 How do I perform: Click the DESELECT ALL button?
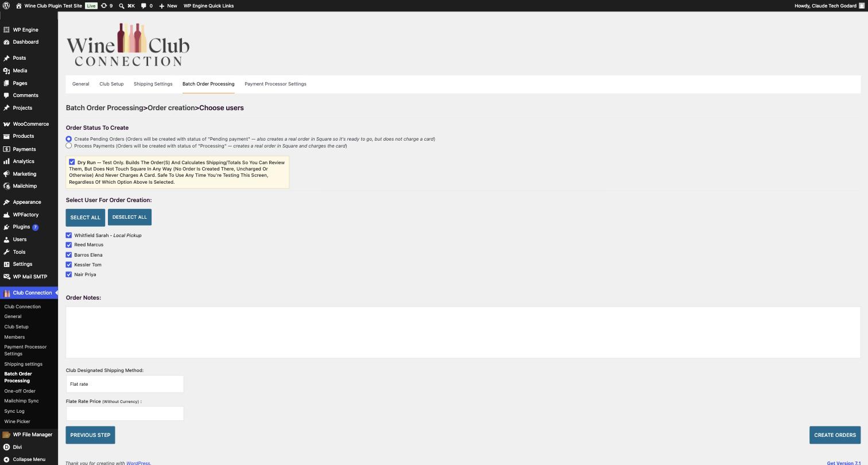pos(130,217)
